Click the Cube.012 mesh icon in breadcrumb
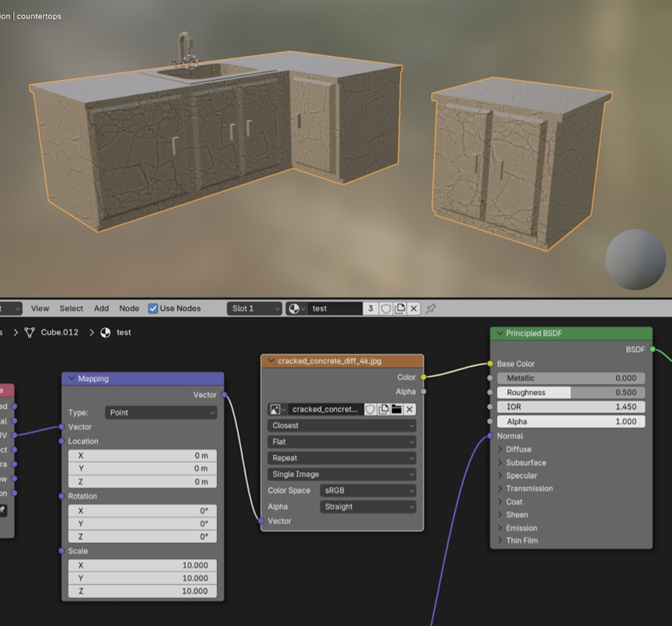Image resolution: width=672 pixels, height=626 pixels. (x=29, y=333)
